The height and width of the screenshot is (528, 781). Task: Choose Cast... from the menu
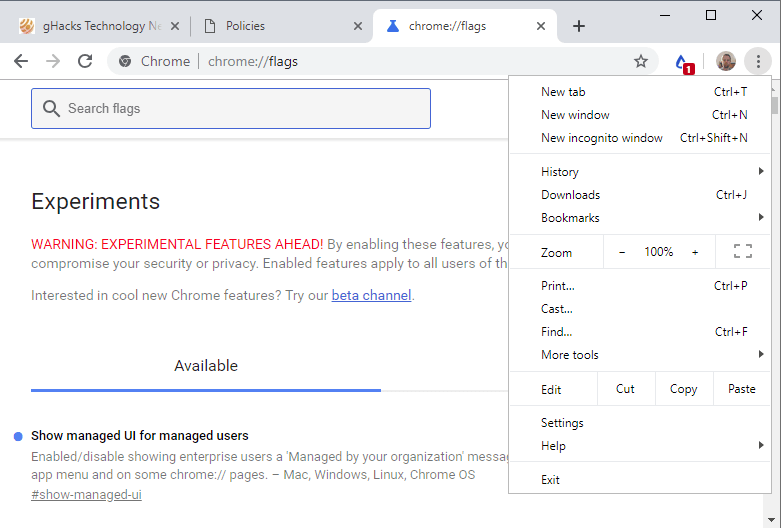click(x=640, y=308)
